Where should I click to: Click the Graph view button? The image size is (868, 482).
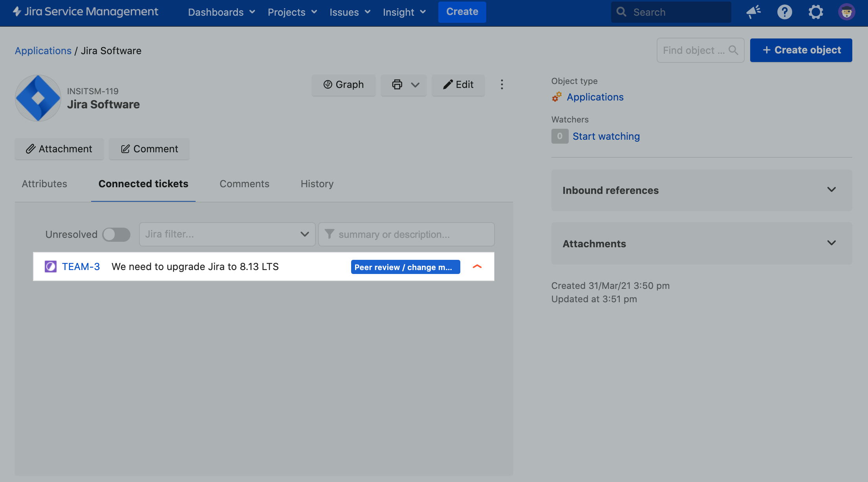(343, 84)
